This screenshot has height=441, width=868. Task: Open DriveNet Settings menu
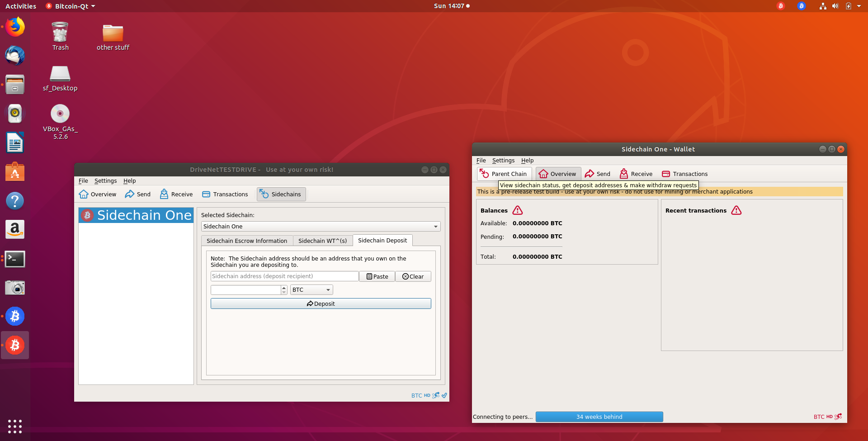click(x=105, y=180)
